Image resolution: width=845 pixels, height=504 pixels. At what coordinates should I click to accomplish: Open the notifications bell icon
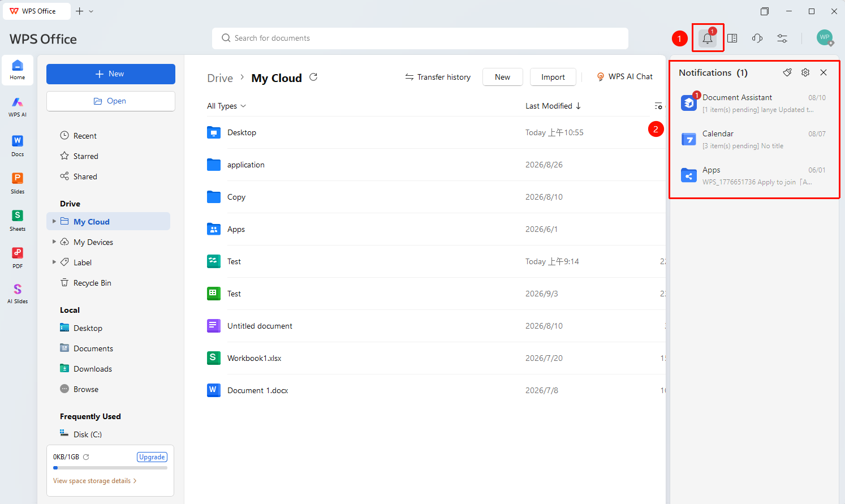point(708,38)
